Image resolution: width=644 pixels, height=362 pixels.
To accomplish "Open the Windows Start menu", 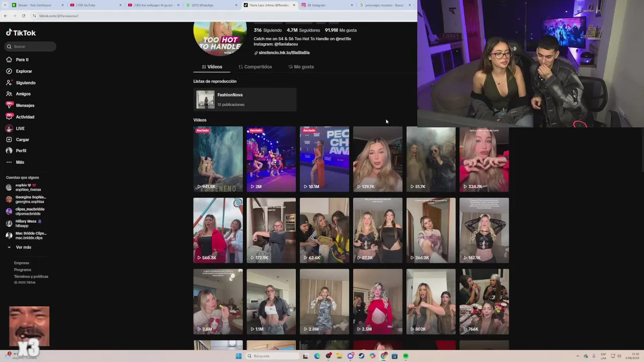I will (x=238, y=356).
